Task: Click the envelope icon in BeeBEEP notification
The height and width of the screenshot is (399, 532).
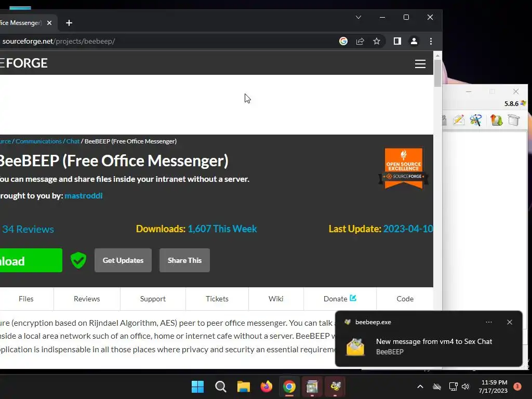Action: [355, 347]
